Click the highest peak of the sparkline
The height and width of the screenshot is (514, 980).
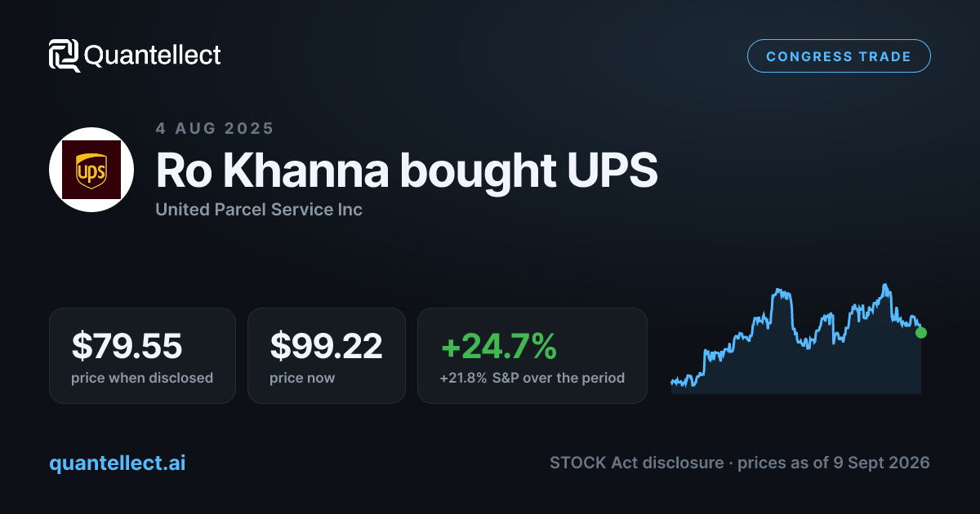click(x=885, y=286)
